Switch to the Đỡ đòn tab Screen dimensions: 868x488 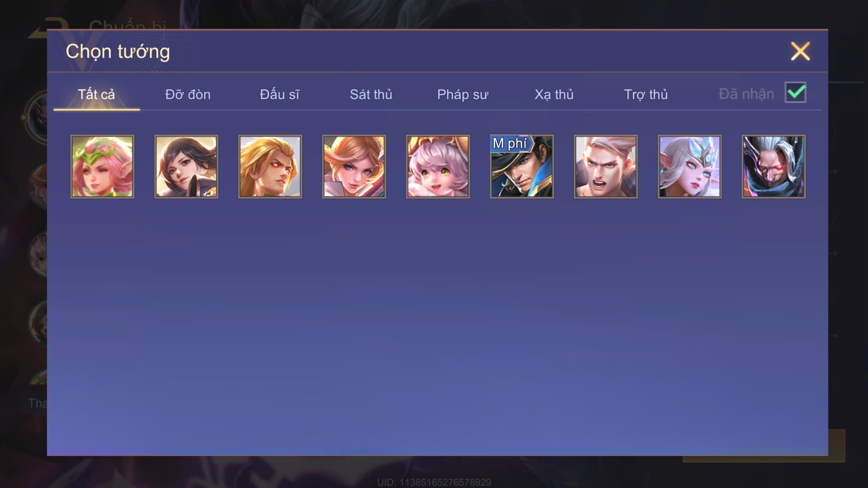pyautogui.click(x=188, y=94)
